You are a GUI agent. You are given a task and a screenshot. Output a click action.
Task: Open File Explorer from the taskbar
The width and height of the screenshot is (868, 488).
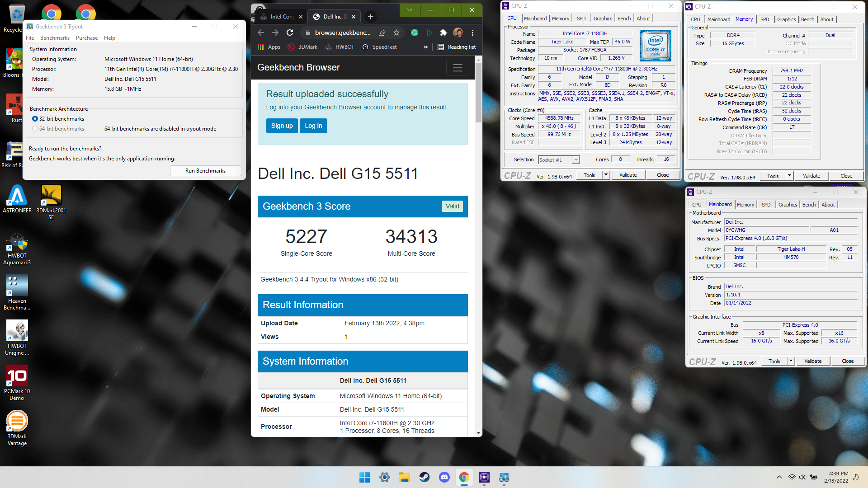pos(404,477)
